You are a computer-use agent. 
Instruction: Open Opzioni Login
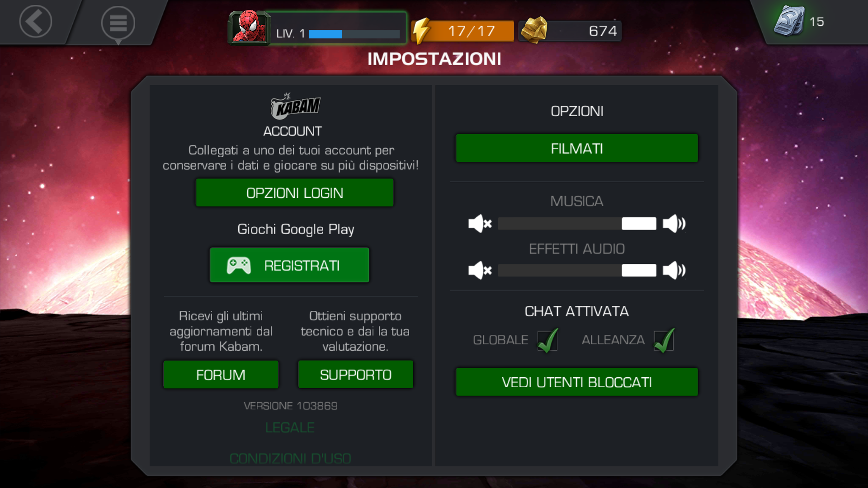pos(295,193)
